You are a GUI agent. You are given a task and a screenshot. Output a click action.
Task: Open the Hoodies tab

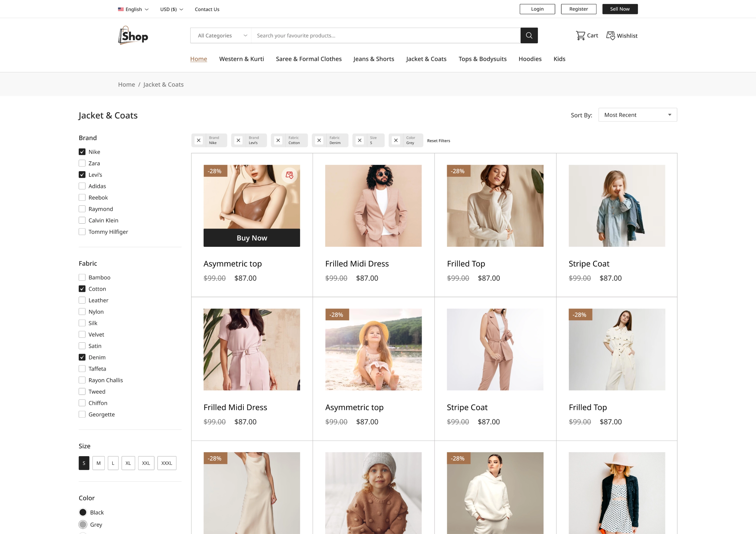tap(530, 59)
